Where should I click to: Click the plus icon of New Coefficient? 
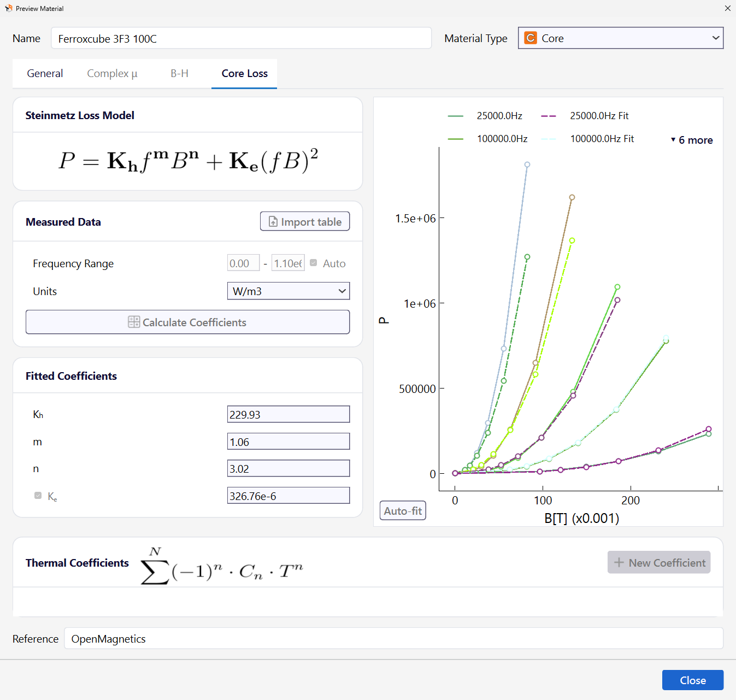619,562
